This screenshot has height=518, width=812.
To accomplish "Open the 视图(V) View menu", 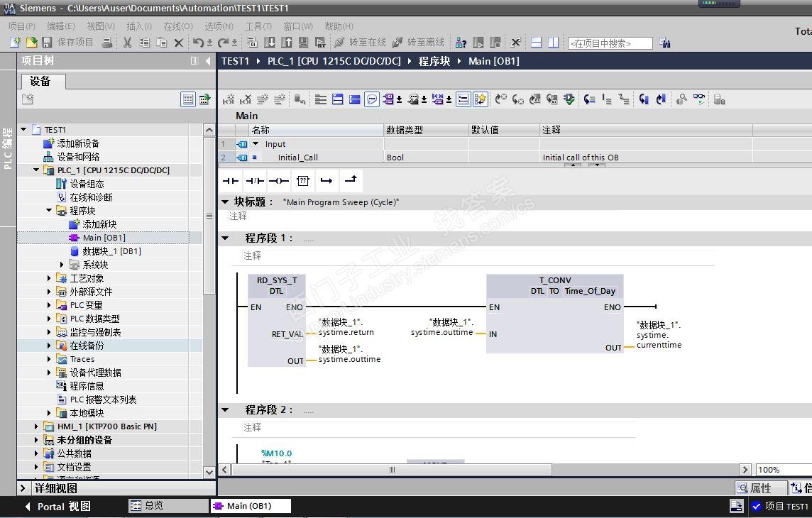I will 101,26.
